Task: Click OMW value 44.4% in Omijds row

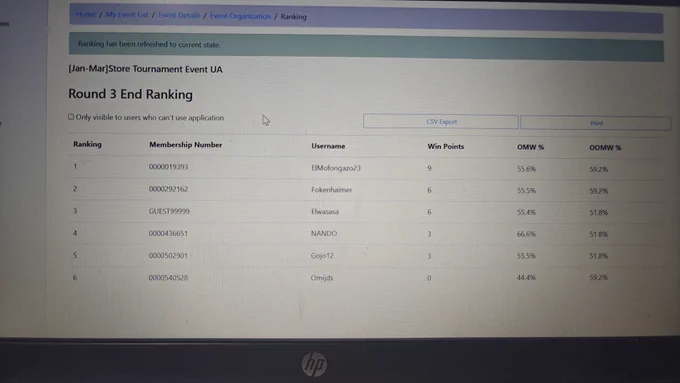Action: pyautogui.click(x=526, y=278)
